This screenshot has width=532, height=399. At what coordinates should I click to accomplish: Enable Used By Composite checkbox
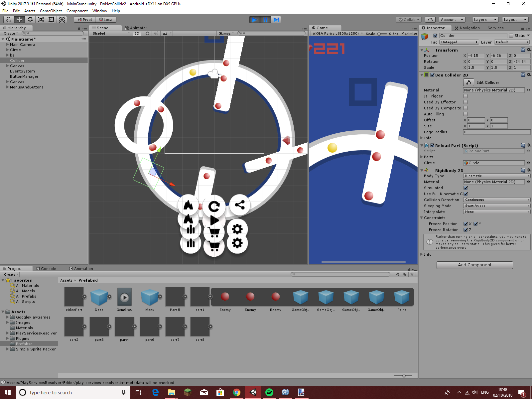click(465, 108)
